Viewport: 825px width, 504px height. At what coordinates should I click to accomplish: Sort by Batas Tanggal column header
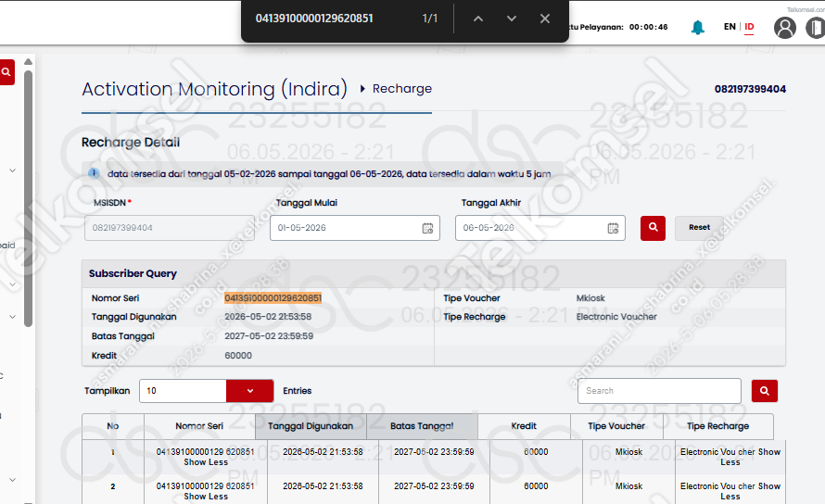tap(422, 426)
